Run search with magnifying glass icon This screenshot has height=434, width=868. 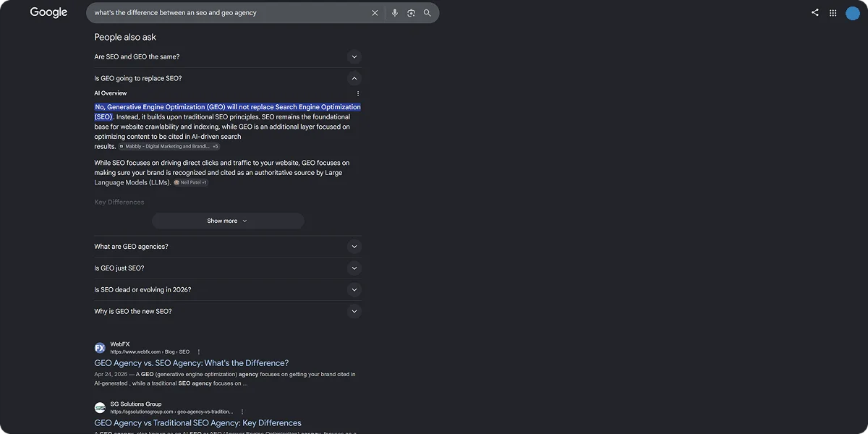(x=427, y=13)
